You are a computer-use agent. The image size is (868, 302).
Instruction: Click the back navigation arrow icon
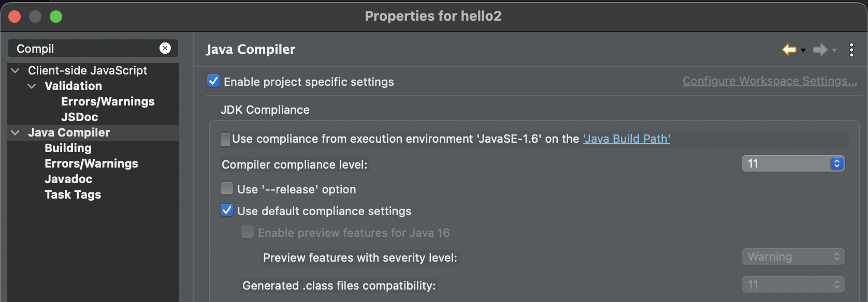click(x=789, y=50)
